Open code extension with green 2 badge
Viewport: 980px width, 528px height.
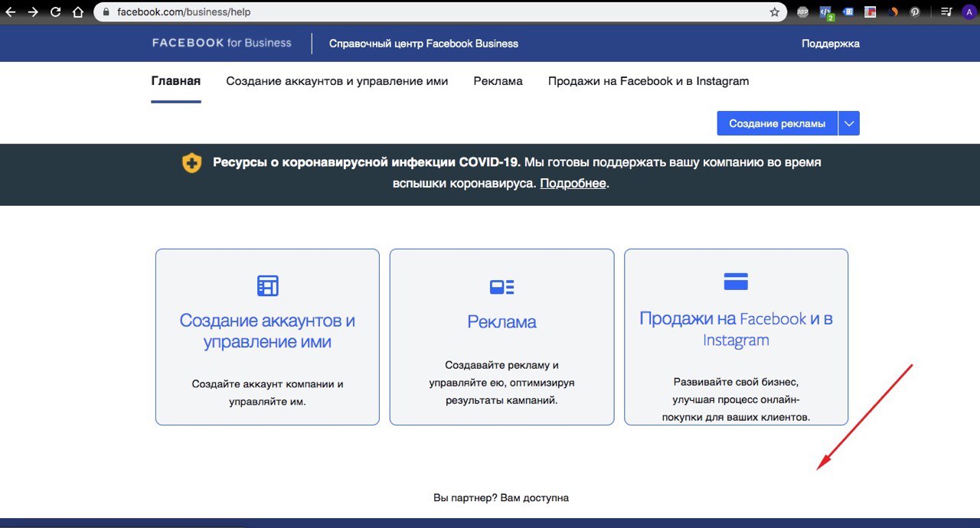tap(825, 12)
